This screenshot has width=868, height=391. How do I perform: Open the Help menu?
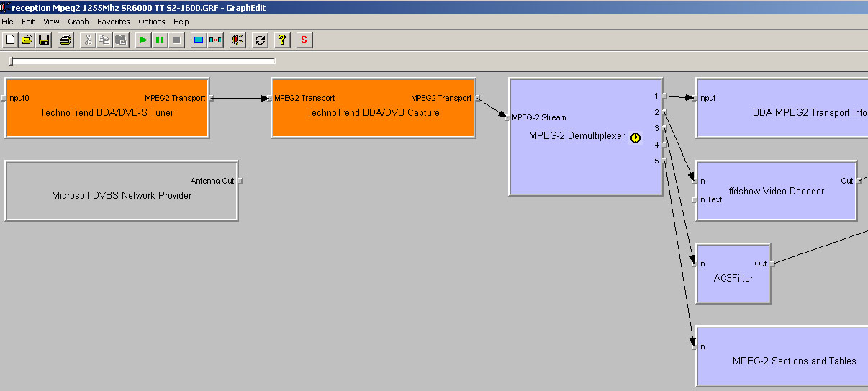point(181,22)
